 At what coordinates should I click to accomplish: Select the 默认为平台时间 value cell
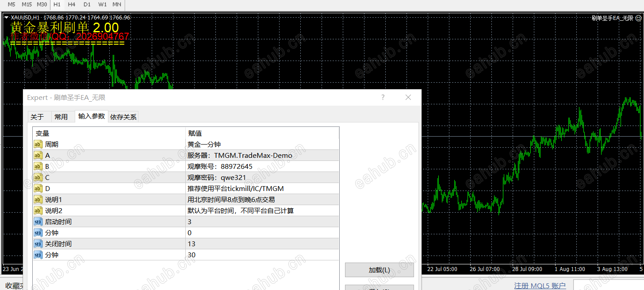[262, 210]
